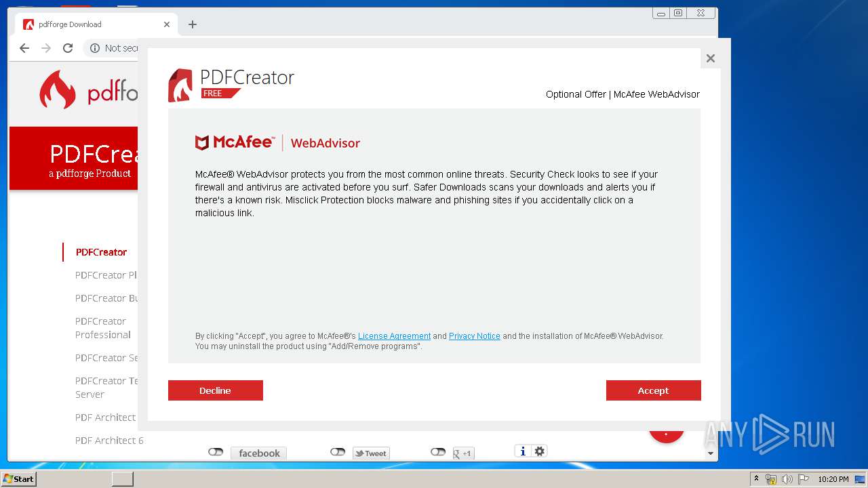868x488 pixels.
Task: Open McAfee License Agreement link
Action: pos(394,336)
